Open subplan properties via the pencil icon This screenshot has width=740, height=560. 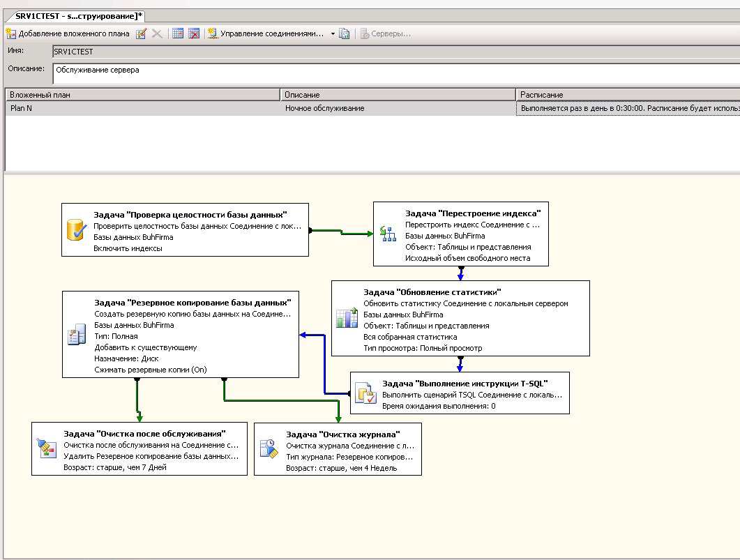(x=142, y=33)
